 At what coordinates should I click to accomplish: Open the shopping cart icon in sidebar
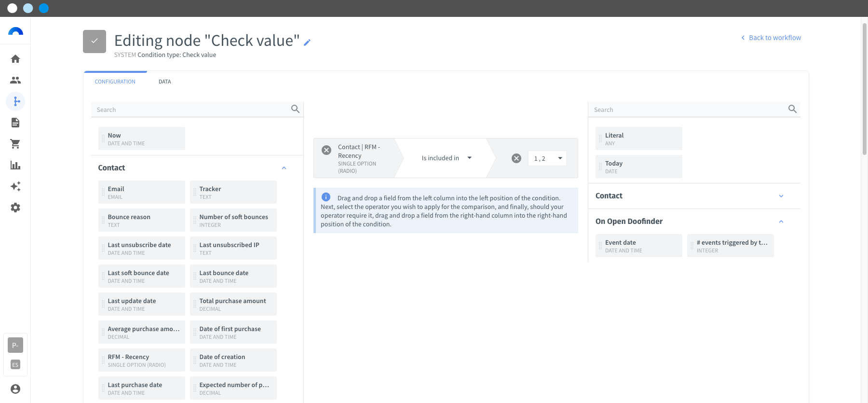(15, 144)
